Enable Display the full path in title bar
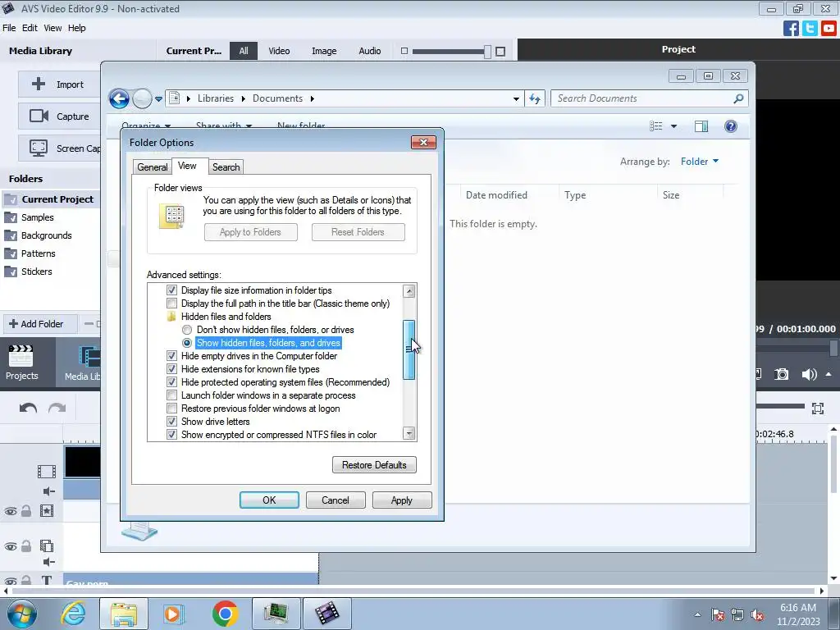This screenshot has height=630, width=840. pyautogui.click(x=171, y=304)
